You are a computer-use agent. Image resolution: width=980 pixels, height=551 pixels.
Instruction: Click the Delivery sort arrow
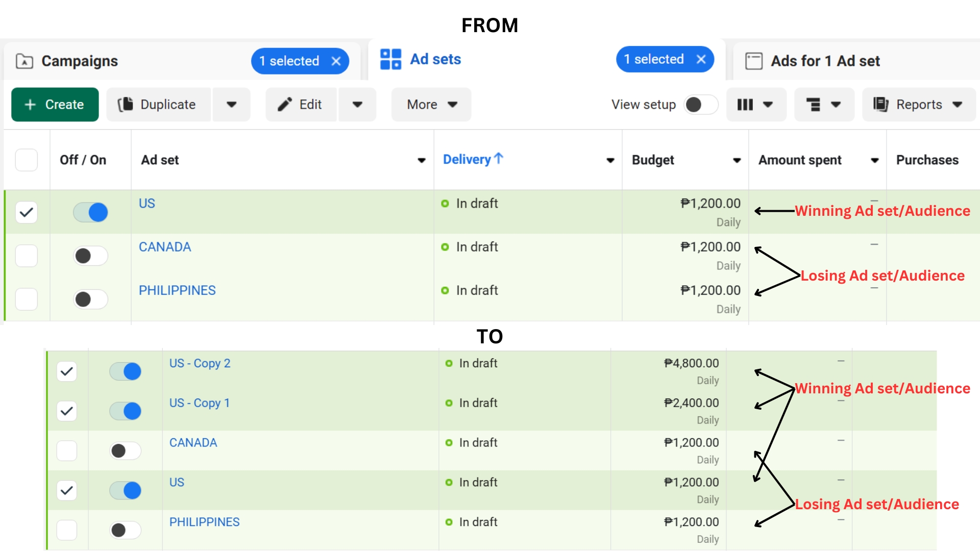coord(499,159)
